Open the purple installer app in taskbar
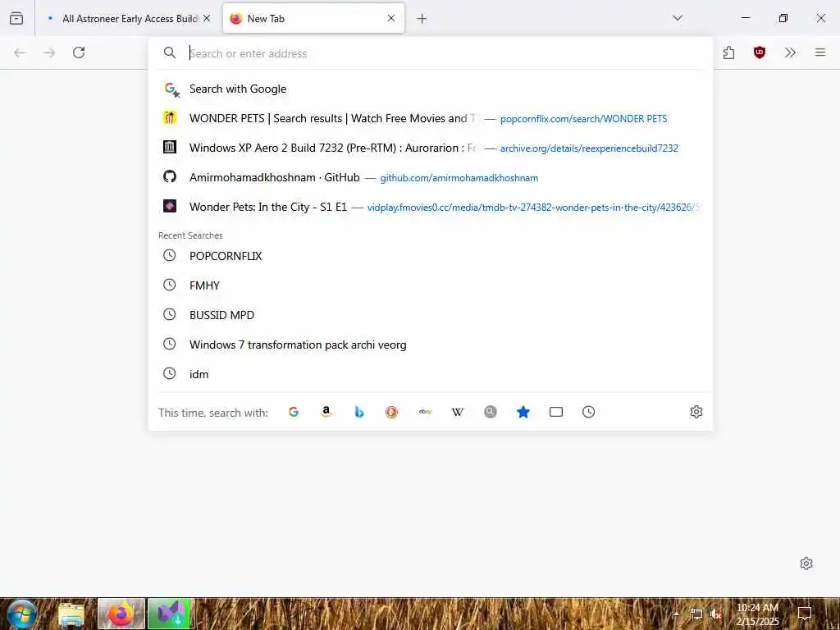The width and height of the screenshot is (840, 630). [x=171, y=614]
